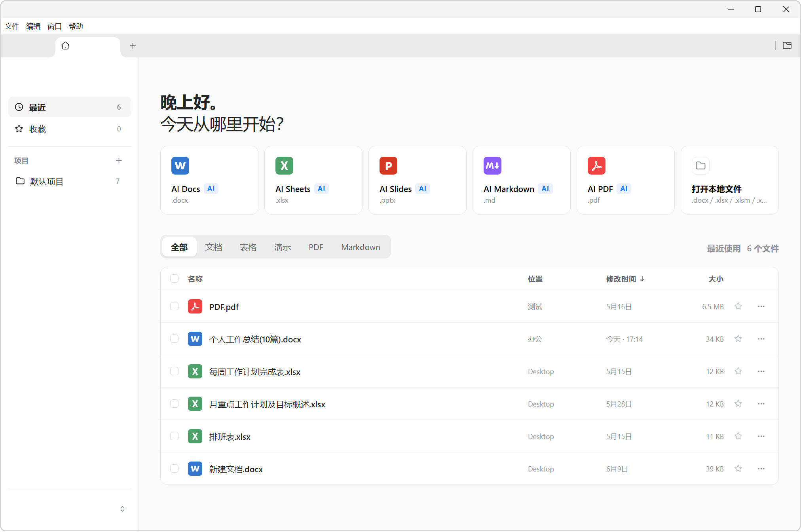This screenshot has width=801, height=532.
Task: Switch to the 表格 filter tab
Action: point(248,247)
